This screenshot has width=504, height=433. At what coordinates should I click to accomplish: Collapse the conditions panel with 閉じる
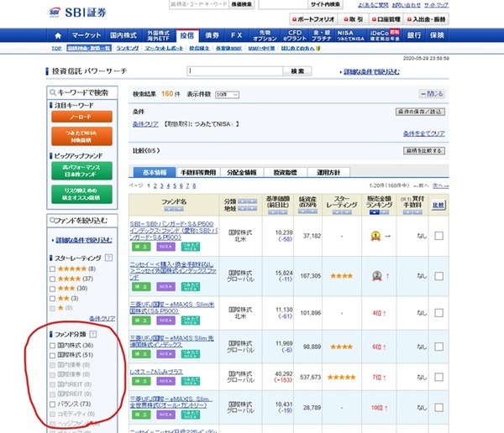click(432, 94)
